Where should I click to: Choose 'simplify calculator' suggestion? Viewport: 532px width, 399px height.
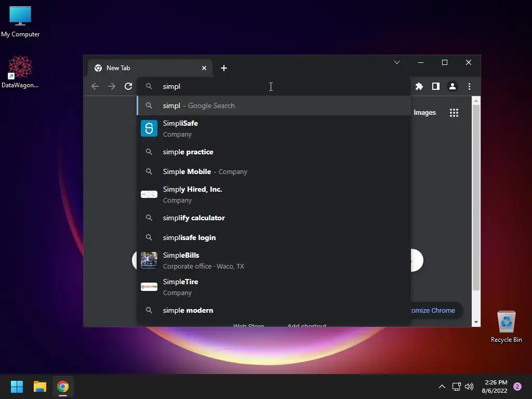click(273, 218)
